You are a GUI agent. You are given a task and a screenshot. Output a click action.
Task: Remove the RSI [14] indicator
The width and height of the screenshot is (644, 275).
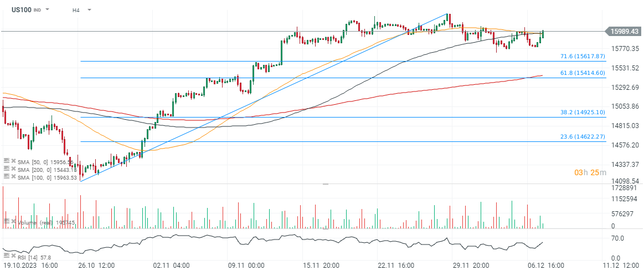(13, 256)
